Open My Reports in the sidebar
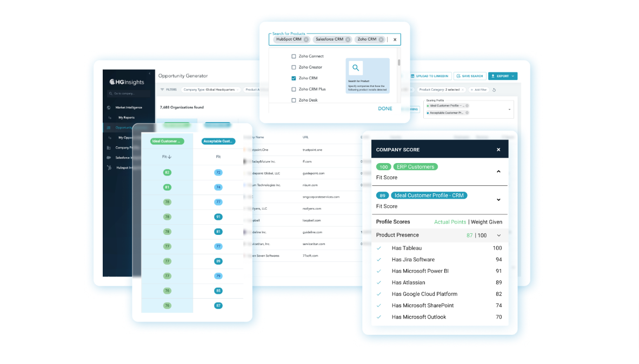 point(127,118)
